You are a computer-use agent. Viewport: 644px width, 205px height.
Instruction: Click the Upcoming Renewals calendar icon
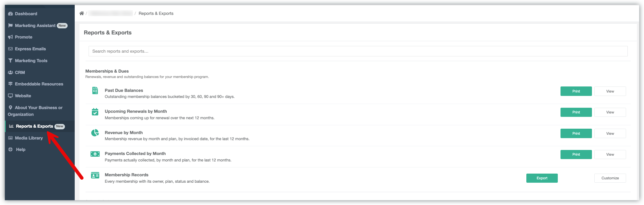(95, 112)
